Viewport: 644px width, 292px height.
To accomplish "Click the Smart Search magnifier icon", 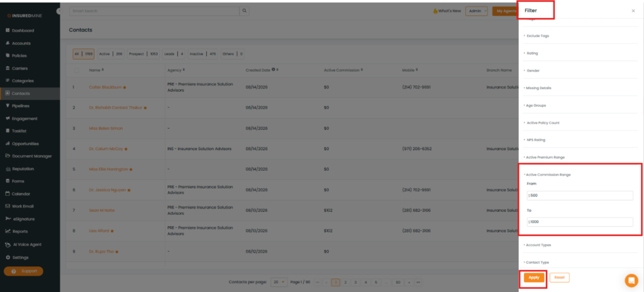I will 244,11.
